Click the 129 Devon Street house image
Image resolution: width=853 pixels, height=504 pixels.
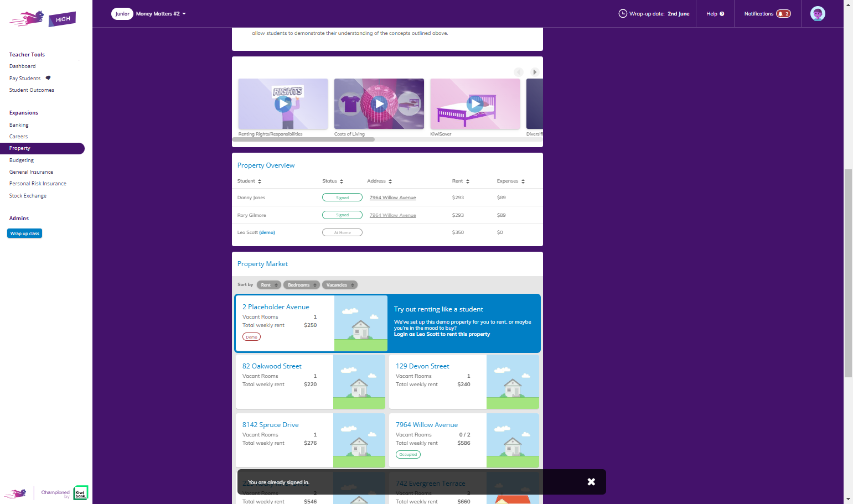click(x=513, y=382)
